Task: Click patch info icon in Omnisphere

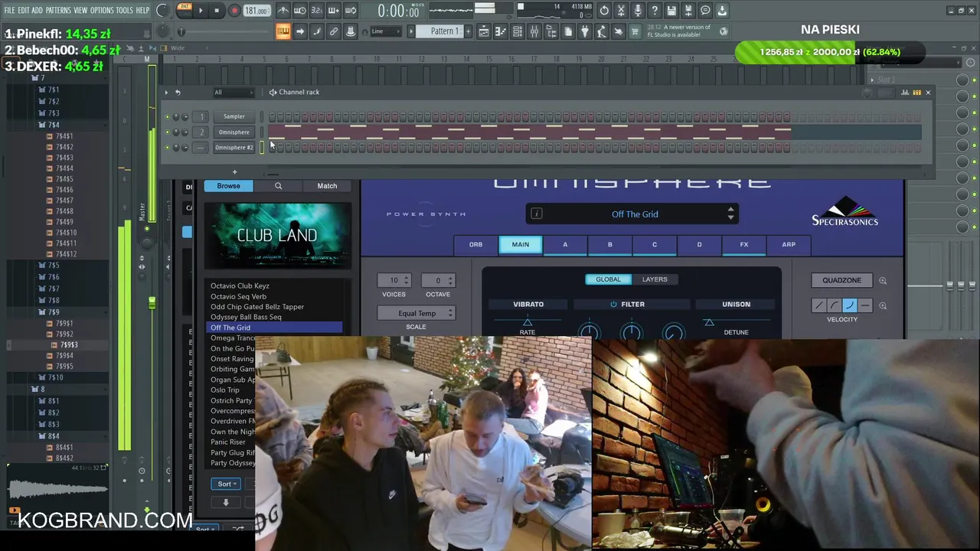Action: [537, 214]
